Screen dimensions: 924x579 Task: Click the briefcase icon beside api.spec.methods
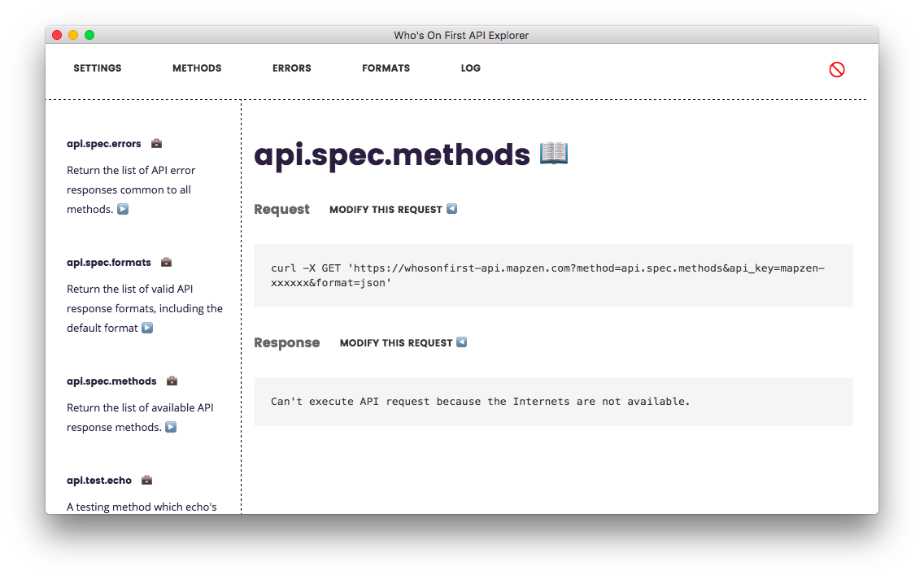tap(172, 381)
